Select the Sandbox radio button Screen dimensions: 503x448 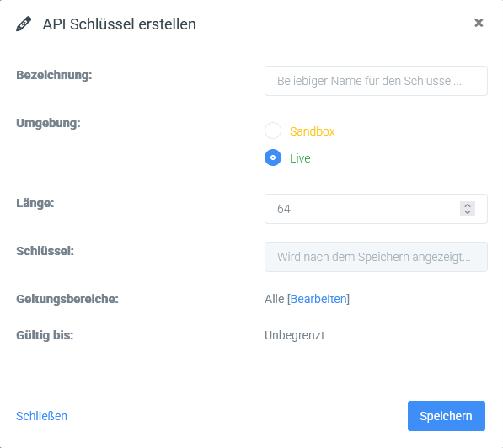[x=273, y=131]
